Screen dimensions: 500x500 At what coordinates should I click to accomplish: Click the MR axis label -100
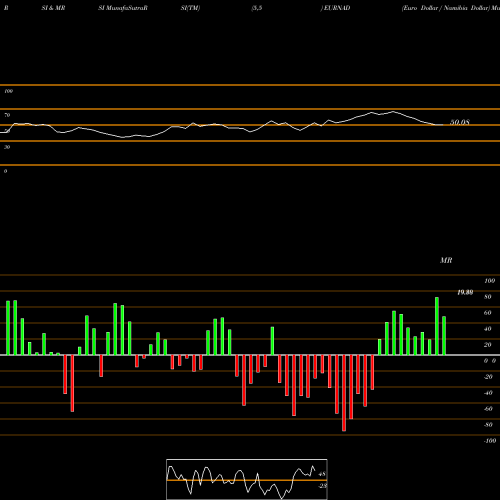pyautogui.click(x=489, y=441)
